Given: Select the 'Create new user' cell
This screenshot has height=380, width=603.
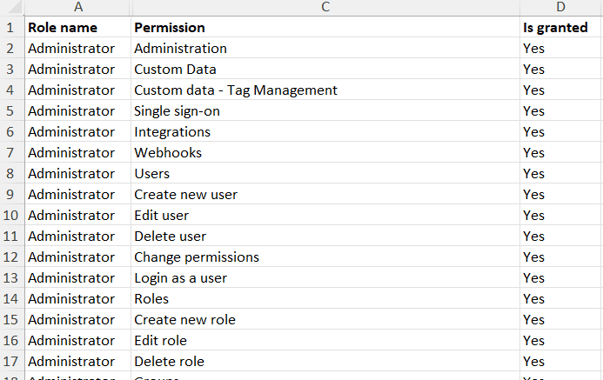Looking at the screenshot, I should [x=325, y=194].
